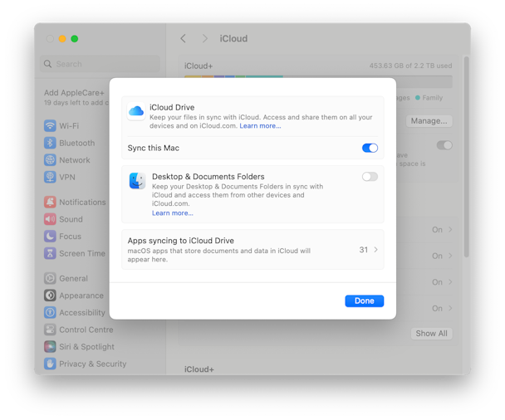Viewport: 505px width, 420px height.
Task: Go forward with the right arrow
Action: (205, 39)
